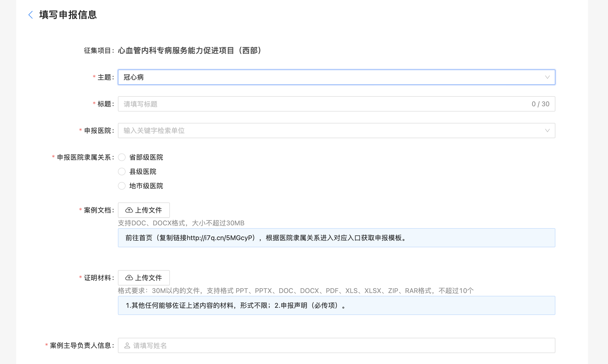The width and height of the screenshot is (608, 364).
Task: Click person icon in 请填写姓名 field
Action: pos(127,346)
